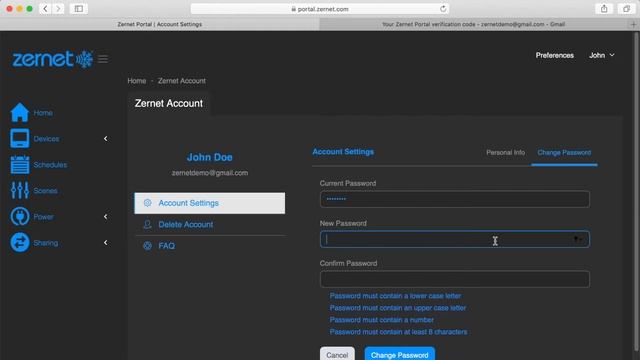Expand the Power submenu chevron
This screenshot has height=360, width=640.
coord(105,216)
